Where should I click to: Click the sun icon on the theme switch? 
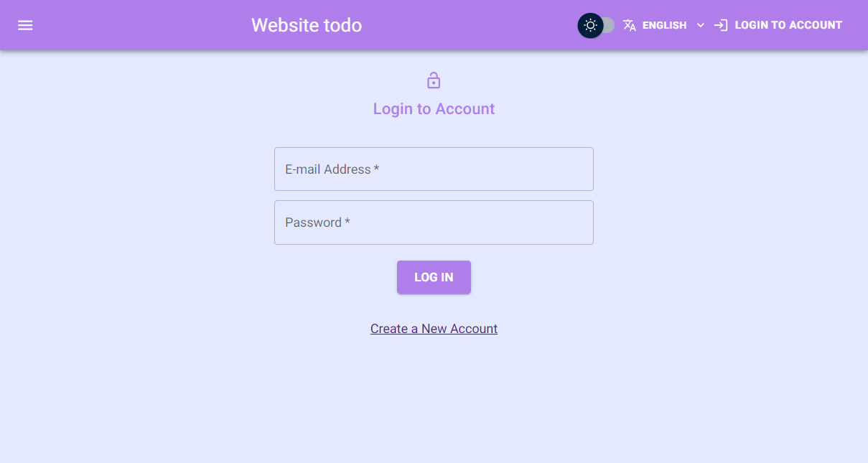[x=590, y=26]
